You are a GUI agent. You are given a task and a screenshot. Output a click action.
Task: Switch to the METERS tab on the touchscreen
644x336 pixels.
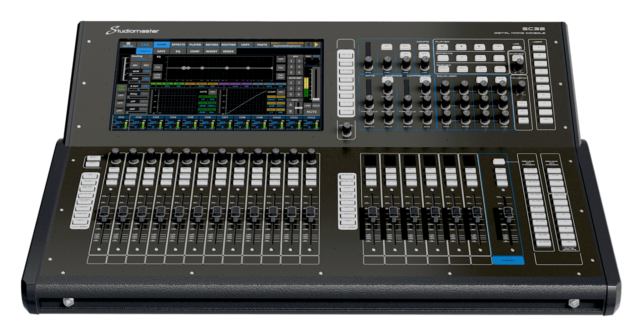(212, 45)
